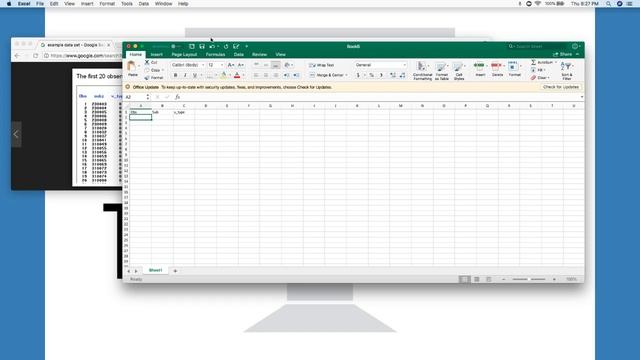Open the borders dropdown arrow

tap(216, 75)
